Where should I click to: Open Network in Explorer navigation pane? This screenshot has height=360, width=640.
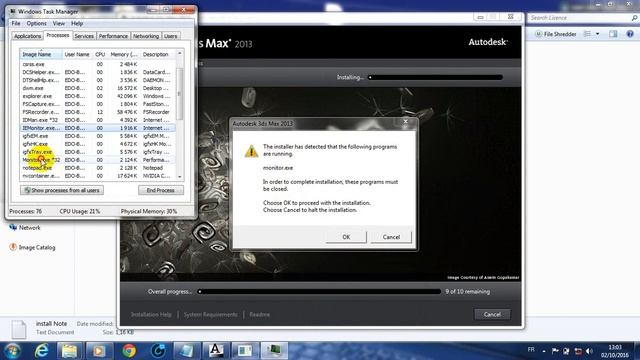25,228
